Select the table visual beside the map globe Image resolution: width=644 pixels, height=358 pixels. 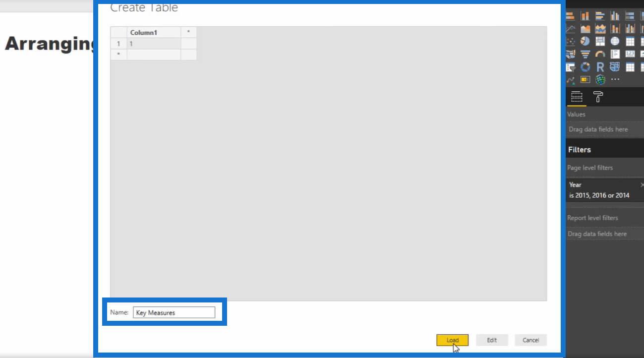[630, 41]
